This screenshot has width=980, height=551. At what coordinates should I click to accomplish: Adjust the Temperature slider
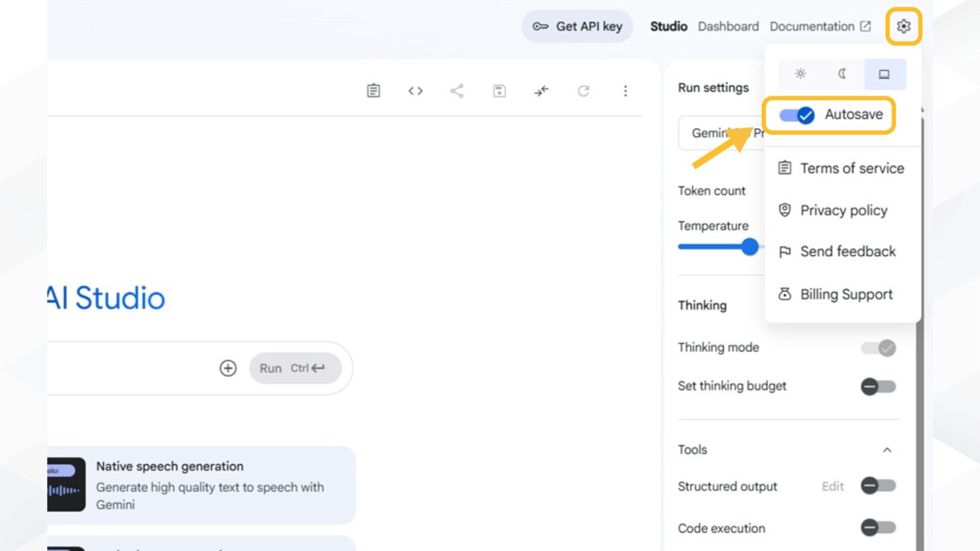pos(750,246)
